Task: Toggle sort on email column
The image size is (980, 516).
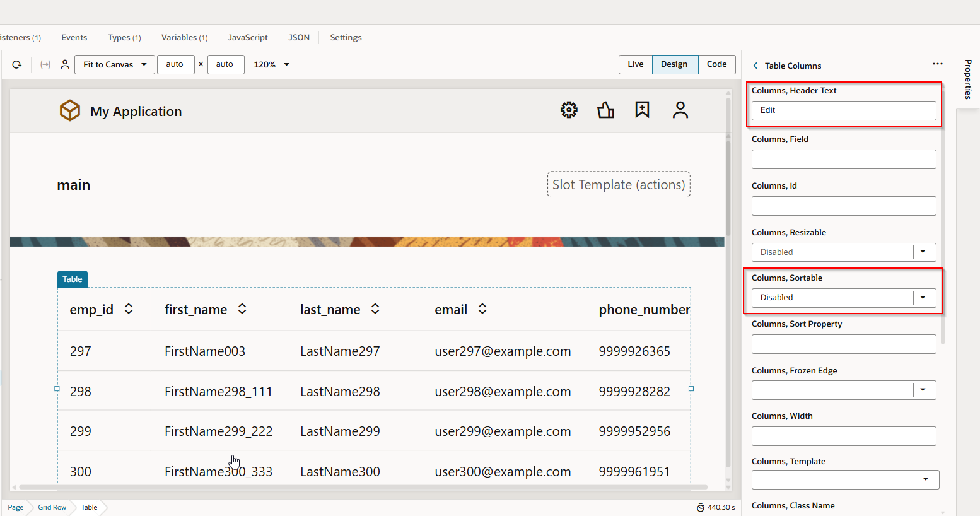Action: click(x=482, y=309)
